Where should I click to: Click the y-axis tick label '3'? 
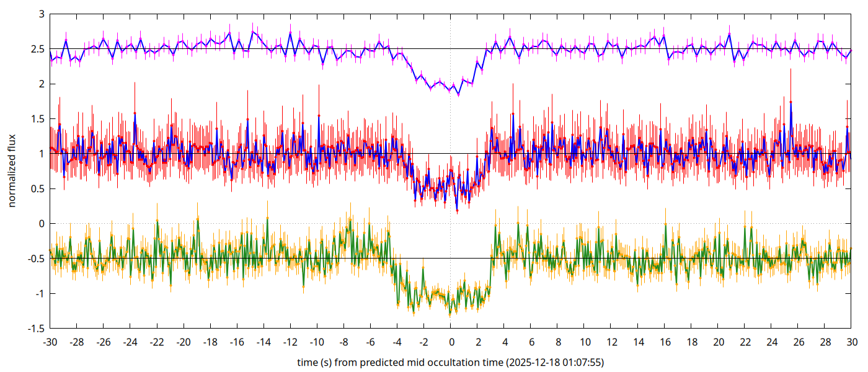pyautogui.click(x=41, y=14)
